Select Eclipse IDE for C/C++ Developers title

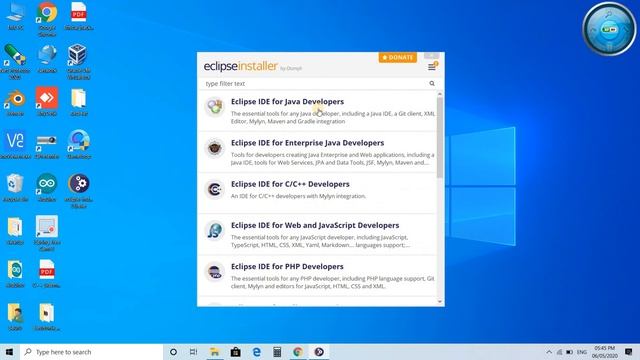pos(290,184)
